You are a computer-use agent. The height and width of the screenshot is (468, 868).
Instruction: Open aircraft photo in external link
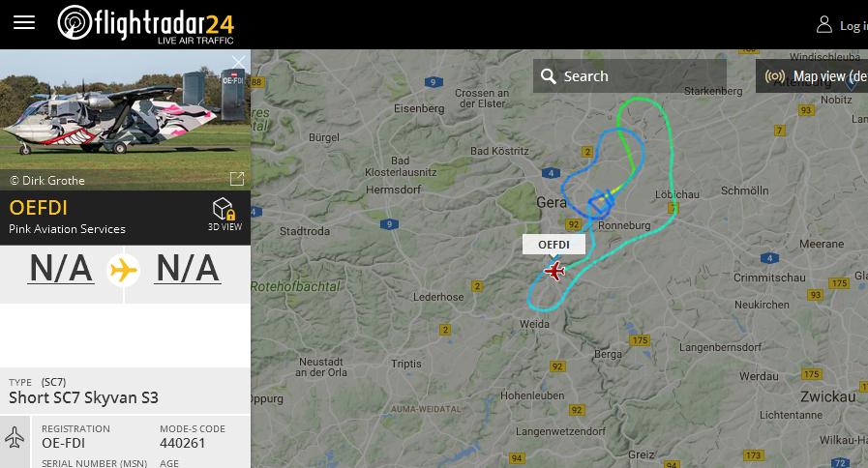tap(237, 178)
